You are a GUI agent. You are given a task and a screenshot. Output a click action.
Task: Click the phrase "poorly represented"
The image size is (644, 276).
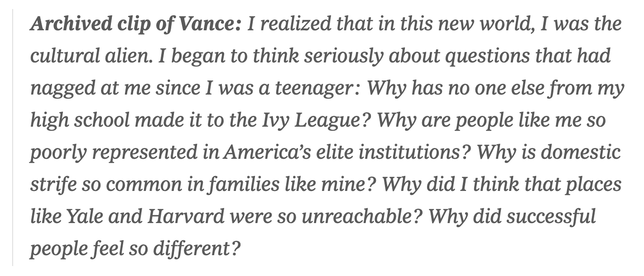pyautogui.click(x=114, y=152)
